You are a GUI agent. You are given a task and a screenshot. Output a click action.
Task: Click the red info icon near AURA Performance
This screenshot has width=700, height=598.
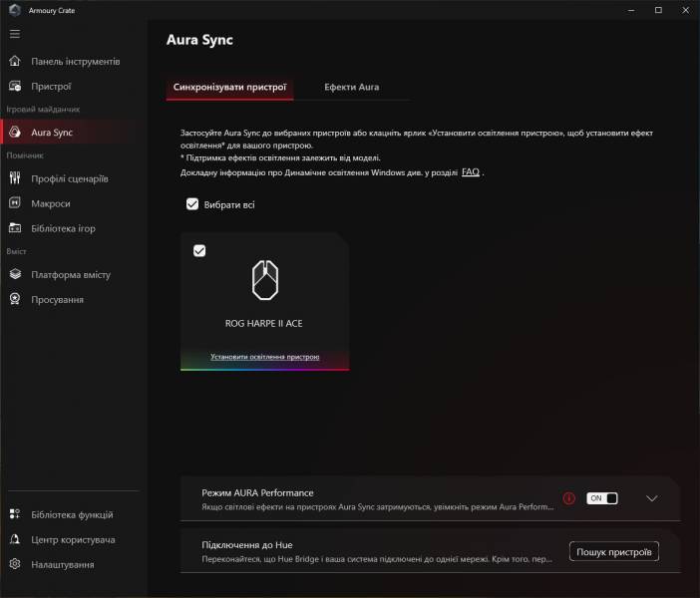tap(568, 498)
